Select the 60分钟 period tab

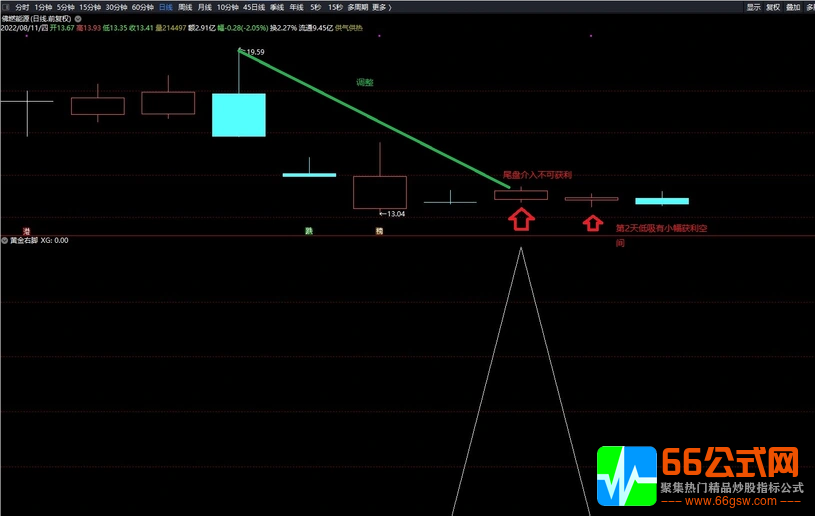(143, 7)
